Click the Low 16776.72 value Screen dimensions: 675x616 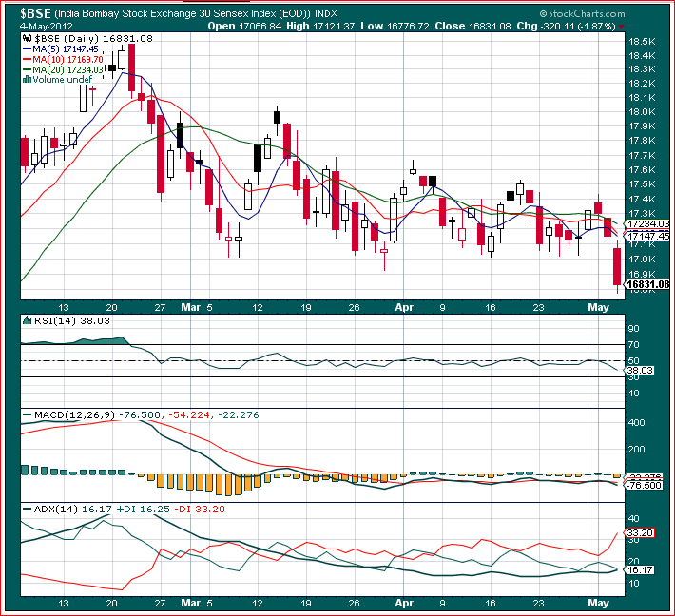[395, 27]
